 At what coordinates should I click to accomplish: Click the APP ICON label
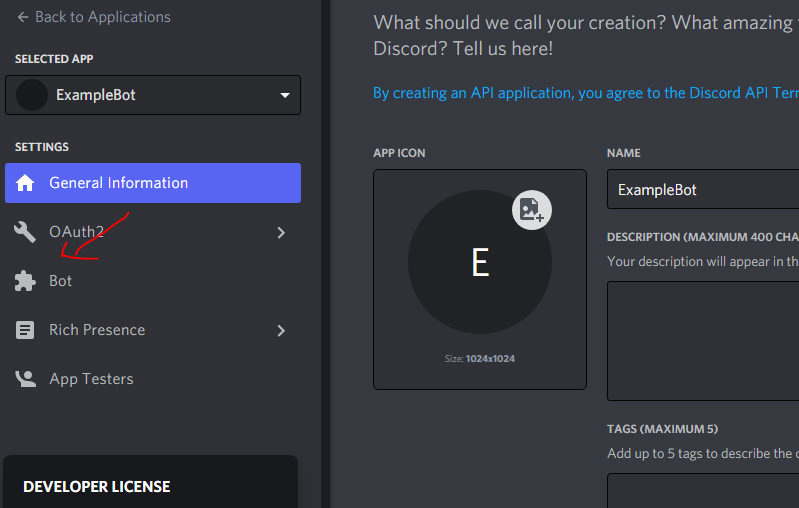click(399, 153)
